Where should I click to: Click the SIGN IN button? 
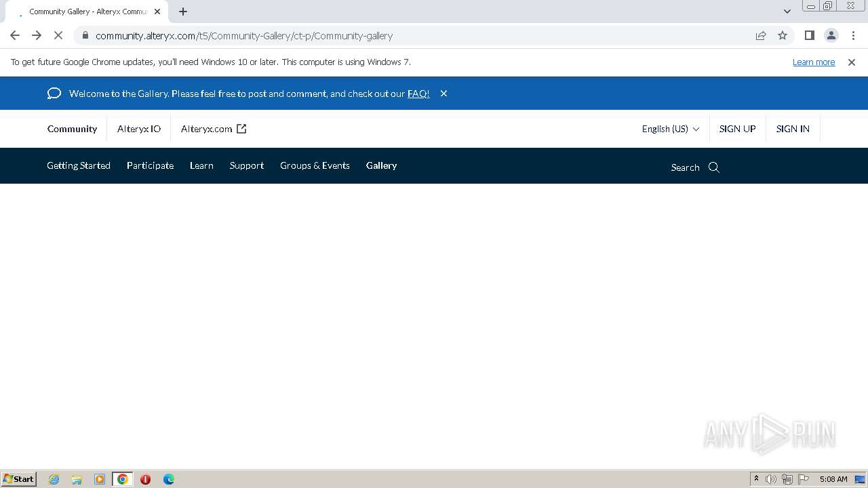coord(793,129)
